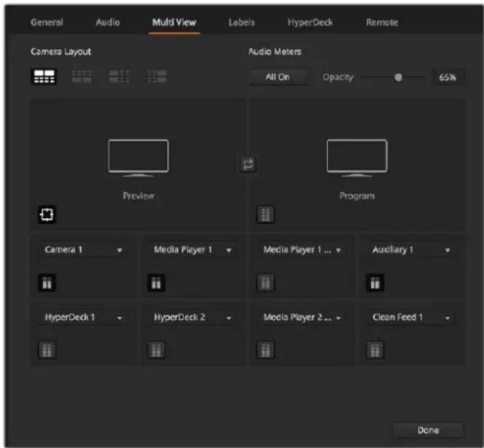Switch to the Labels tab
Screen dimensions: 484x448
(242, 22)
